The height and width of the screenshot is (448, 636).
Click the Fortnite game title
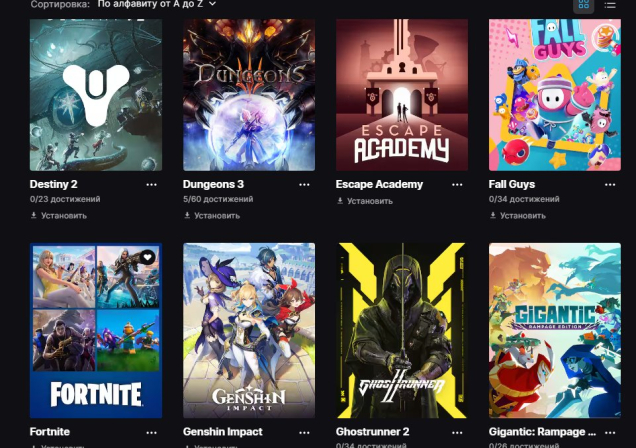click(49, 432)
